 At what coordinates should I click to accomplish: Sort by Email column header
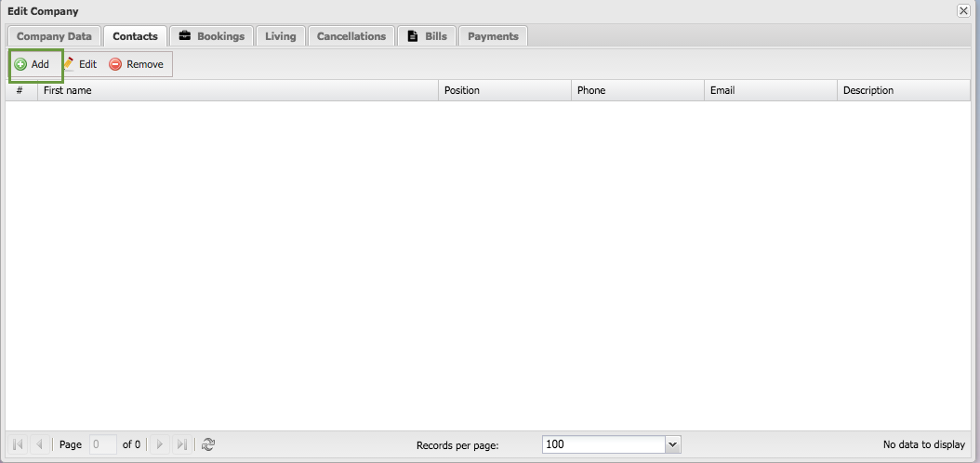[770, 90]
